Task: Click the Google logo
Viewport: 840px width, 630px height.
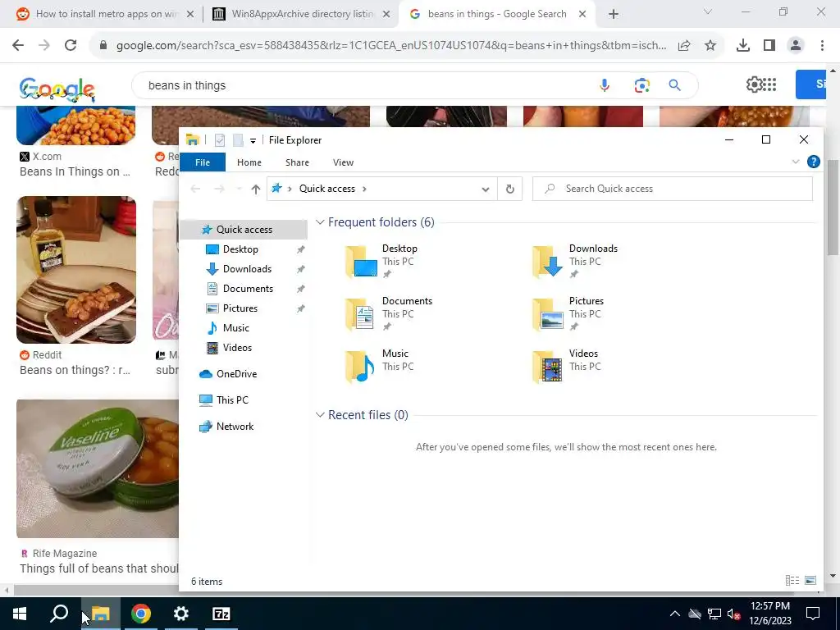Action: (57, 89)
